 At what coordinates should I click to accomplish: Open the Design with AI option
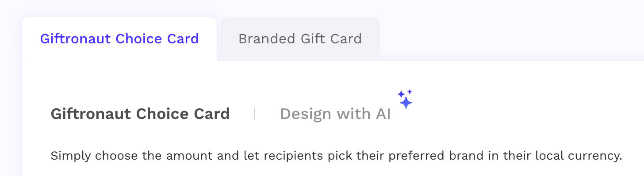coord(335,114)
